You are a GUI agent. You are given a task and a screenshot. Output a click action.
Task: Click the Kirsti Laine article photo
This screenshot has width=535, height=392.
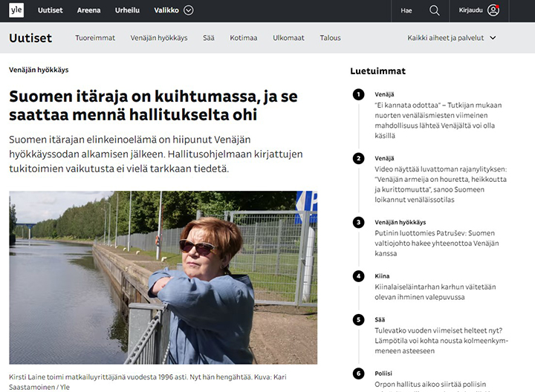coord(163,278)
